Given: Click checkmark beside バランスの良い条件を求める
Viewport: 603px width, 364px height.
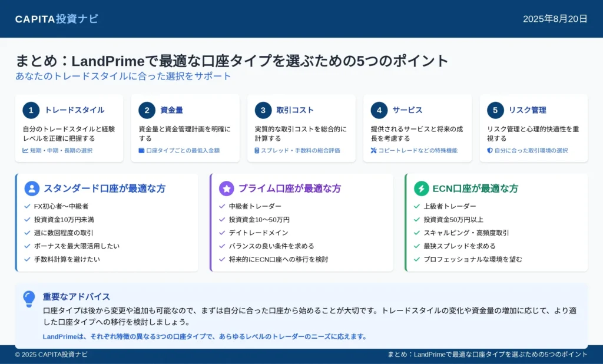Looking at the screenshot, I should pyautogui.click(x=222, y=246).
